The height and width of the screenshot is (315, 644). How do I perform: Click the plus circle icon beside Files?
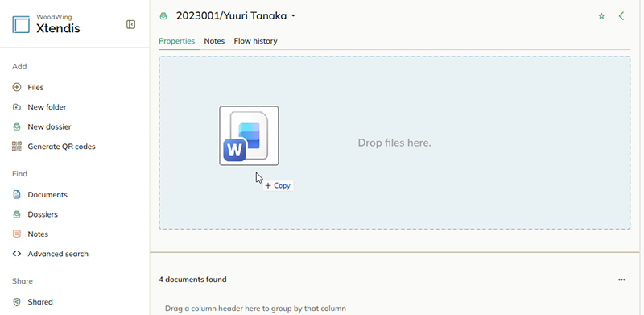pos(16,87)
